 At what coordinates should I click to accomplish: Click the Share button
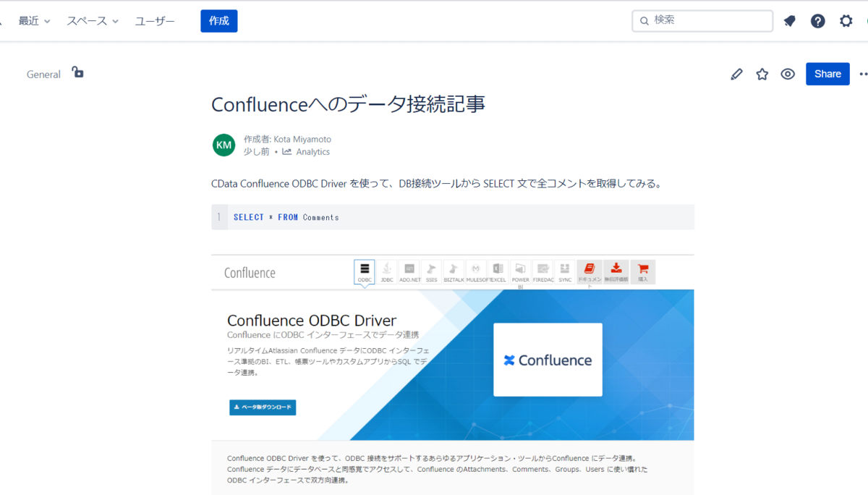coord(827,74)
